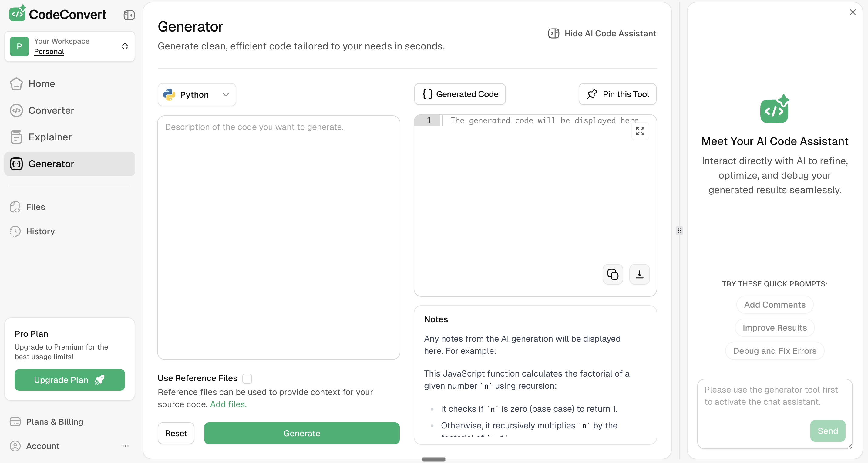The image size is (868, 463).
Task: Open History from the sidebar
Action: 40,231
